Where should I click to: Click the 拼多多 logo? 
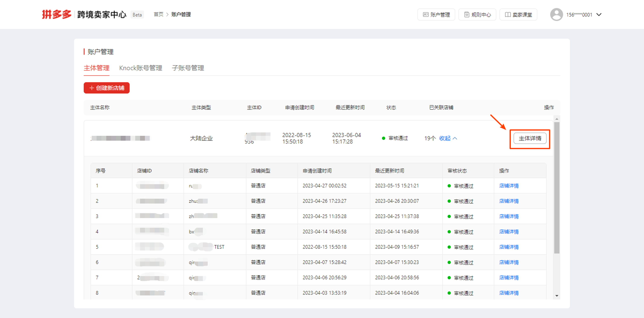[57, 14]
